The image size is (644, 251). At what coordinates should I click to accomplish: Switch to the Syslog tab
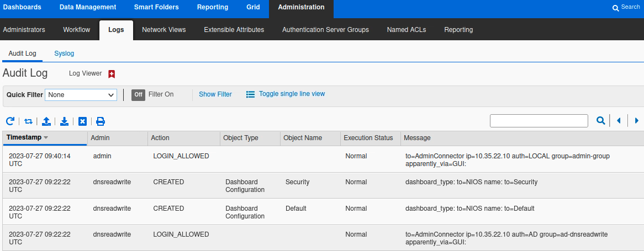(64, 54)
